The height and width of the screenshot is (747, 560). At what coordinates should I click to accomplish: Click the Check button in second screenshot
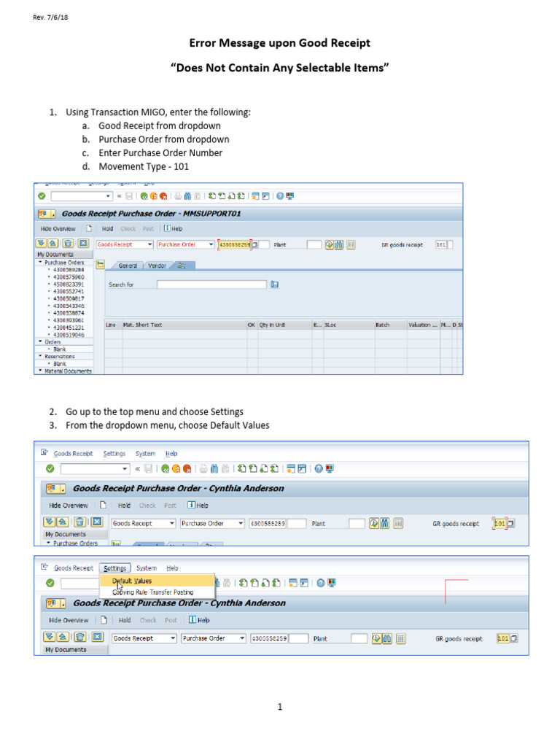click(x=147, y=506)
